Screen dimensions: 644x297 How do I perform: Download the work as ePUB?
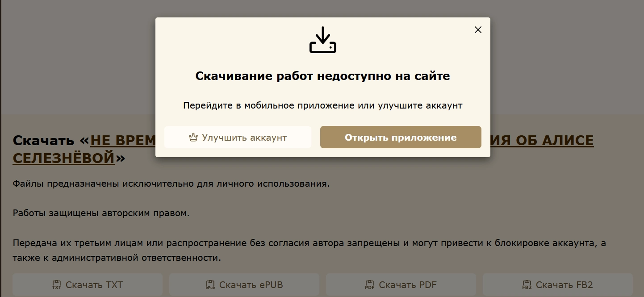244,284
